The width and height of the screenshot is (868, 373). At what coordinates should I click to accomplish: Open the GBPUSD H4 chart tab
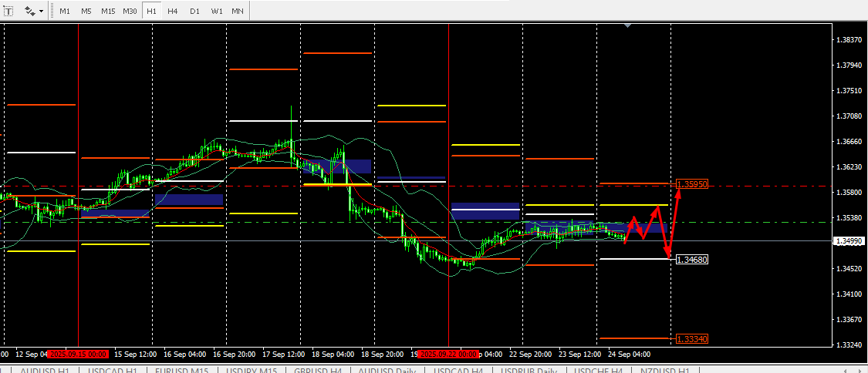coord(319,370)
